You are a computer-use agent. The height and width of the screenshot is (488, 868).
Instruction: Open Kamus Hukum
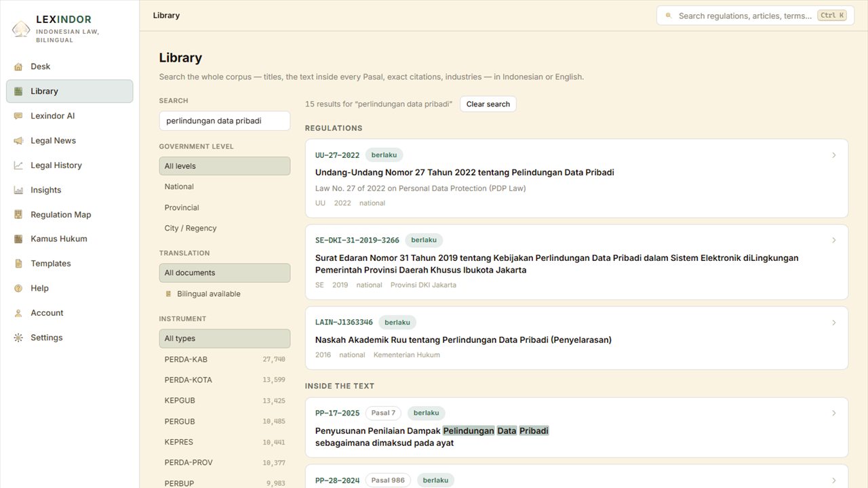pyautogui.click(x=70, y=239)
